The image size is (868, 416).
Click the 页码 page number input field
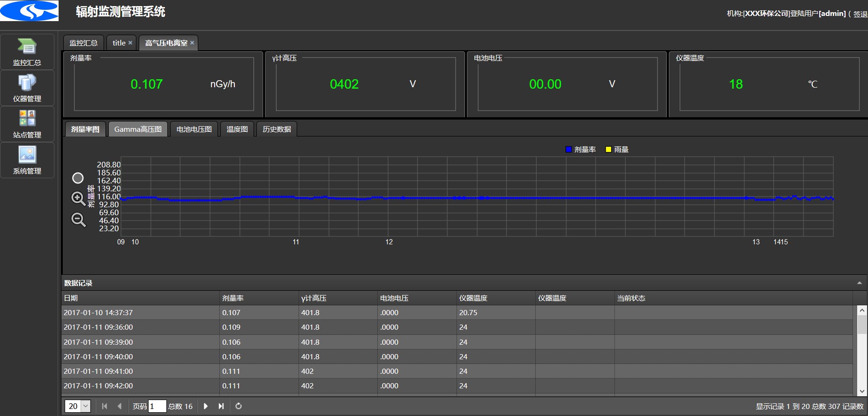point(157,406)
